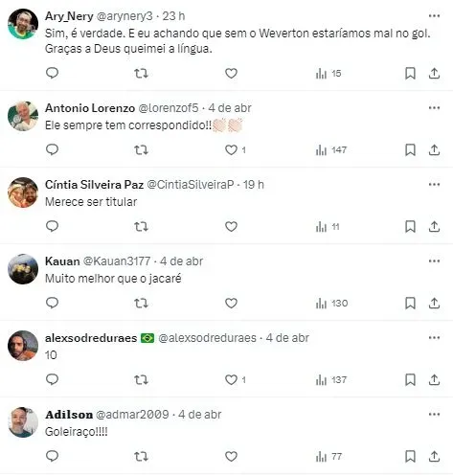Retweet Antonio Lorenzo's comment
453x476 pixels.
click(141, 149)
